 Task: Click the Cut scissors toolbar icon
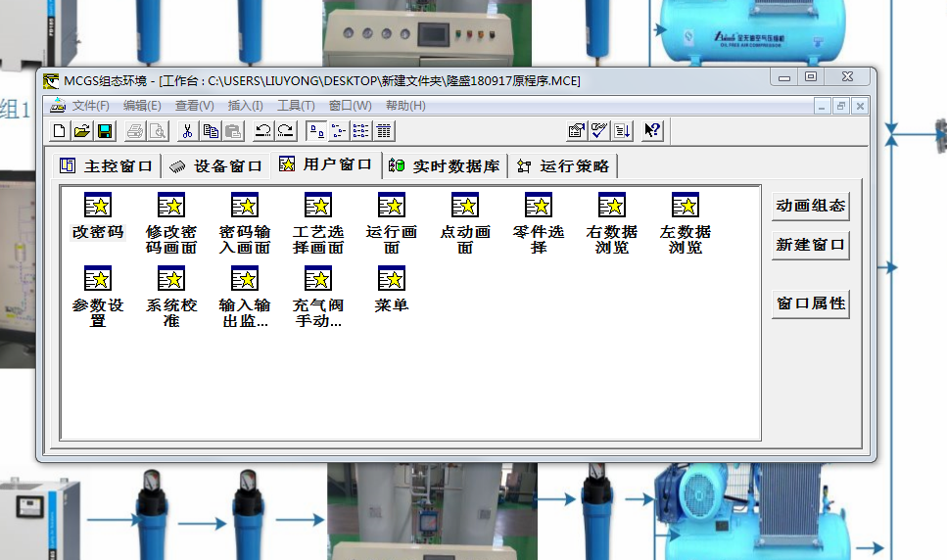(186, 131)
